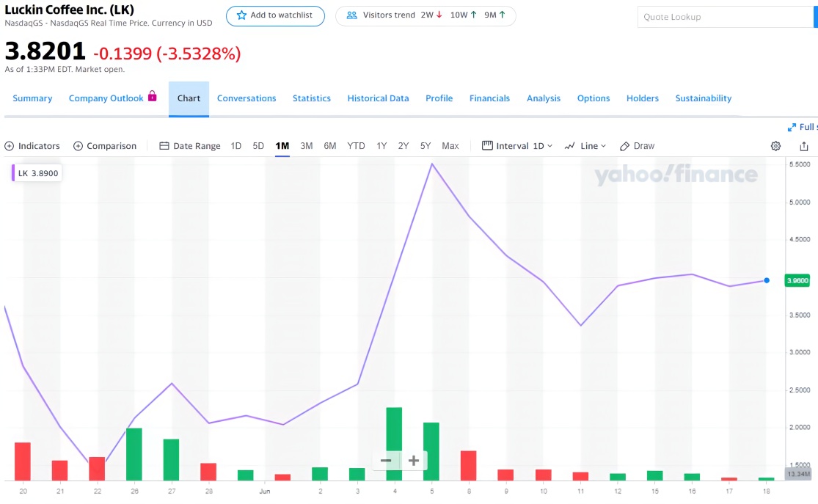Image resolution: width=818 pixels, height=504 pixels.
Task: Zoom in chart with plus button
Action: 414,461
